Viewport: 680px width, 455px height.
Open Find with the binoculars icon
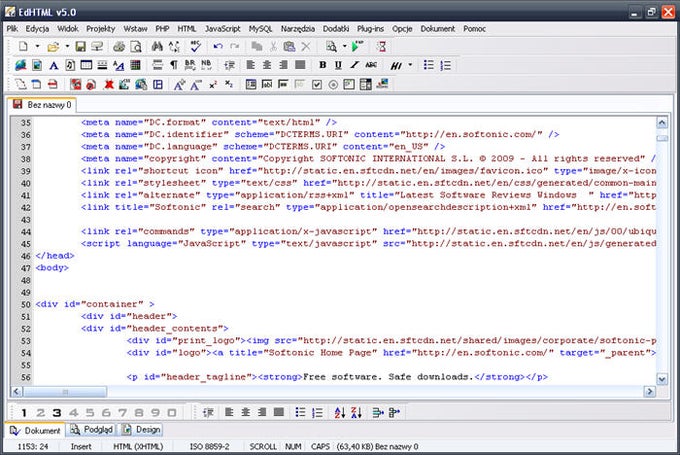[157, 46]
